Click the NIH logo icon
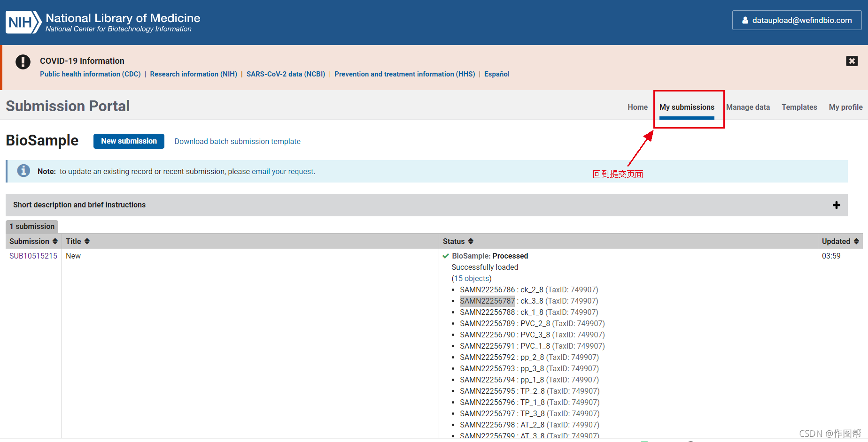The image size is (868, 442). point(23,22)
